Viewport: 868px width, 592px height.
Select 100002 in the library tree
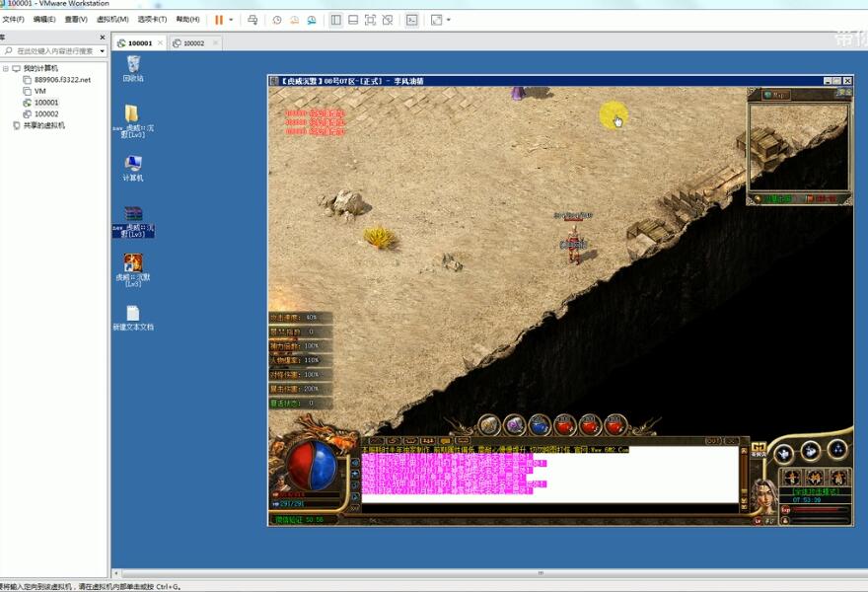pos(46,114)
